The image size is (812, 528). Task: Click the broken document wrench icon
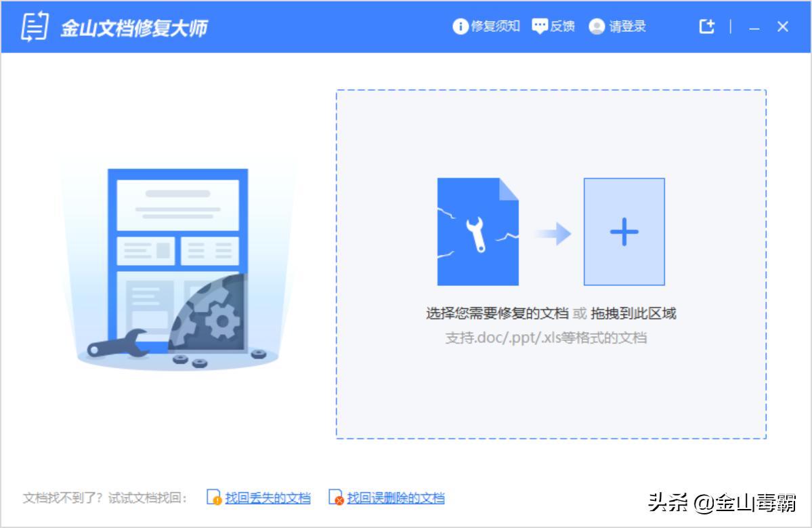479,232
